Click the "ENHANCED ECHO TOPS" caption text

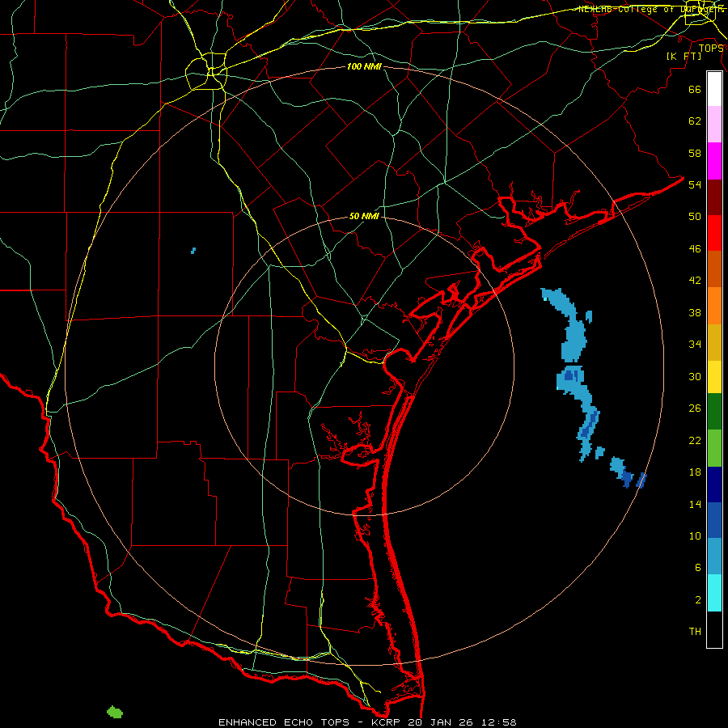click(284, 722)
